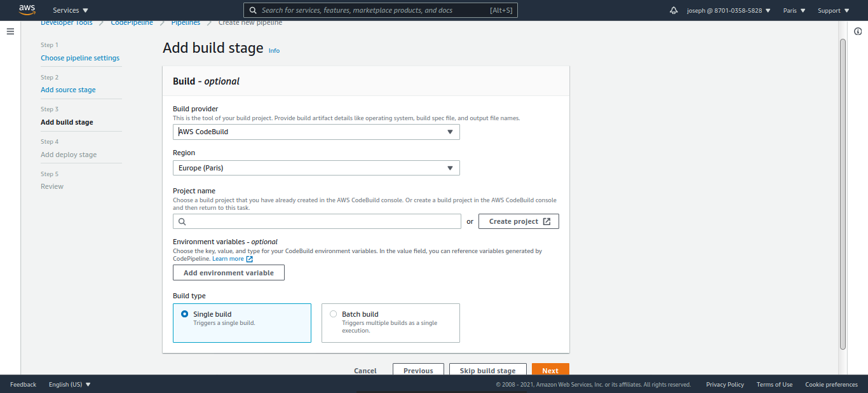Click the AWS logo home icon
Screen dimensions: 868x393
pyautogui.click(x=27, y=10)
